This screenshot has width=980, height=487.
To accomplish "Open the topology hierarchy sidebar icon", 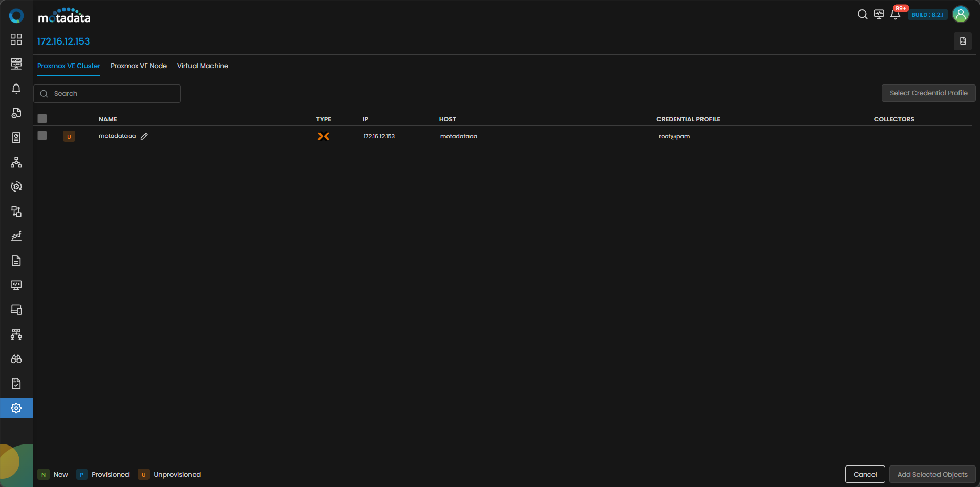I will point(16,162).
